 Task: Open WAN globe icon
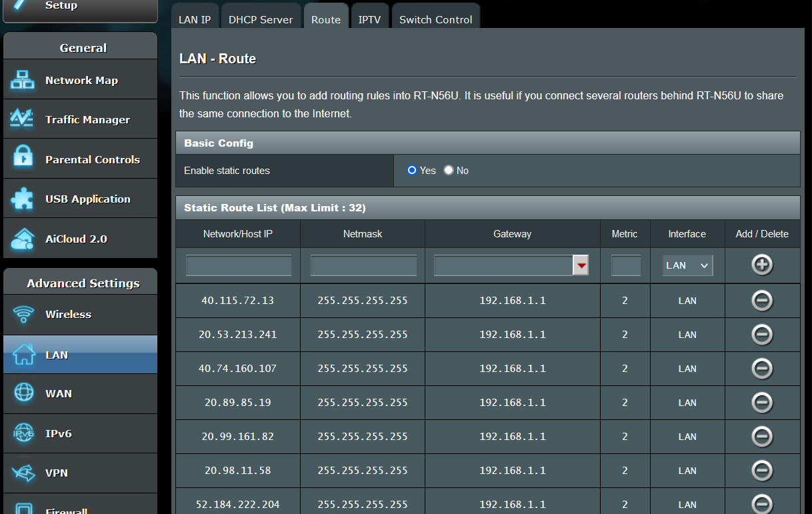click(23, 393)
